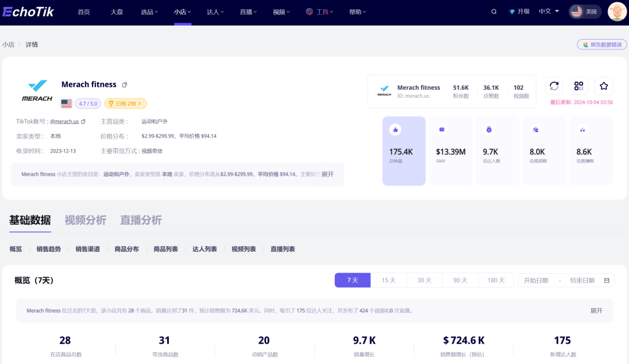
Task: Jump to 销售渠道 section
Action: coord(87,249)
